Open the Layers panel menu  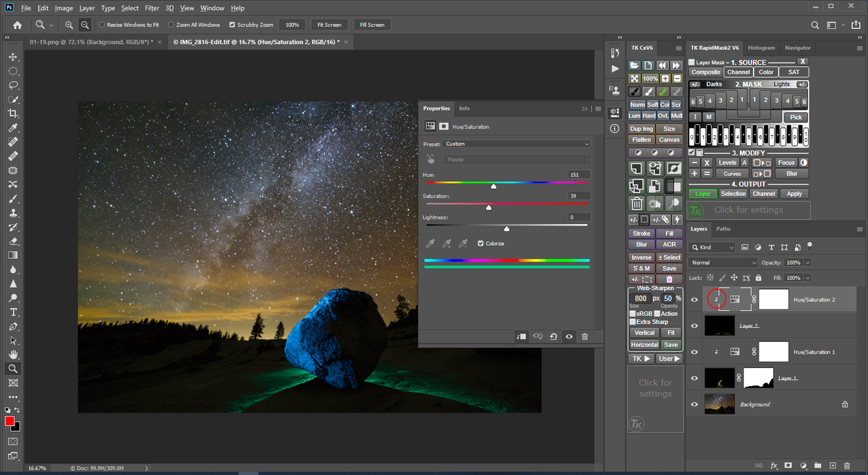860,229
